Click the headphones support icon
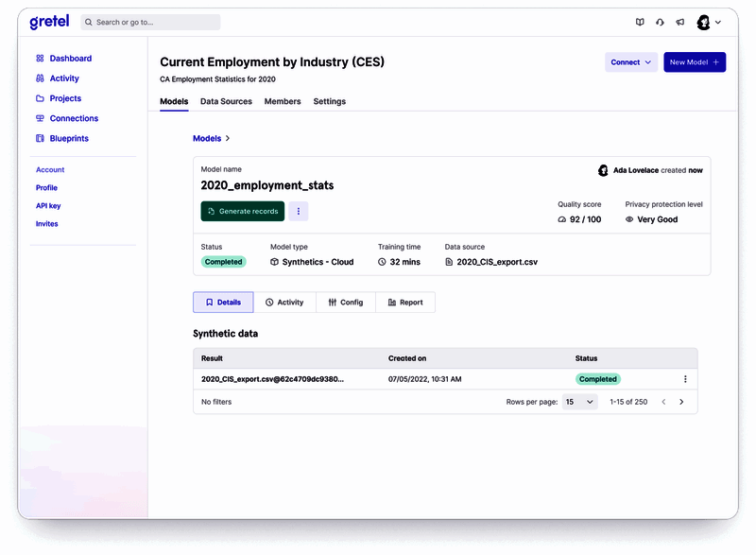Viewport: 756px width, 555px height. [660, 22]
